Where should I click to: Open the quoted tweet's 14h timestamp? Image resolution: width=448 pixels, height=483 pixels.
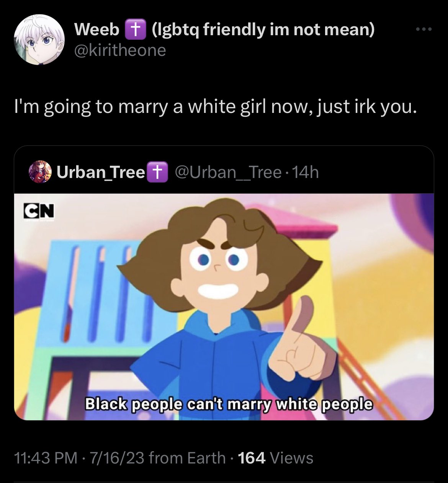click(306, 173)
